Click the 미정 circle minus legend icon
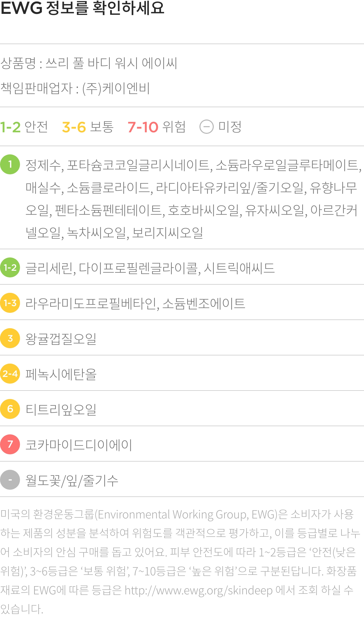 pos(207,127)
